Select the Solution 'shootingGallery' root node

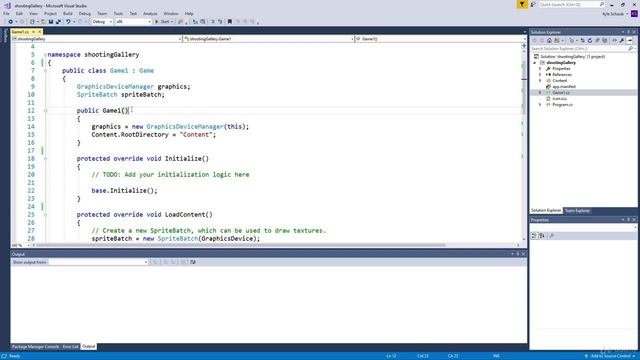point(572,57)
